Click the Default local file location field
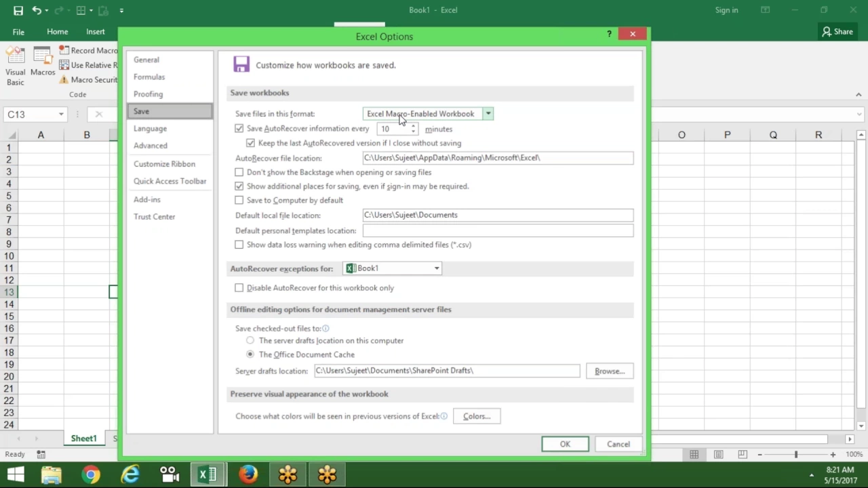 coord(498,215)
